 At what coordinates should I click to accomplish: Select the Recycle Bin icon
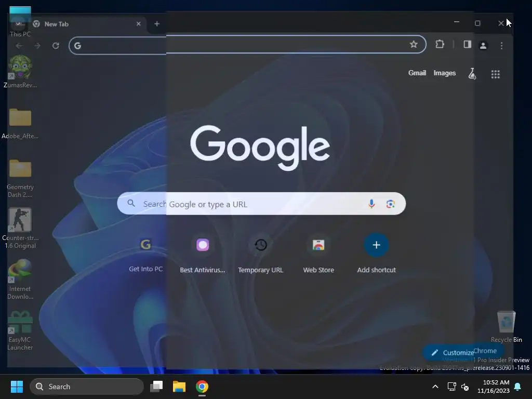tap(506, 327)
